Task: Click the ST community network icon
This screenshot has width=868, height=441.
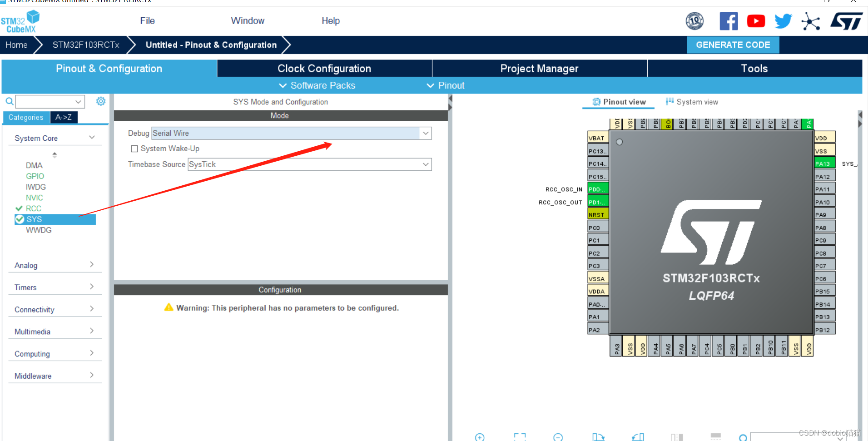Action: click(x=810, y=21)
